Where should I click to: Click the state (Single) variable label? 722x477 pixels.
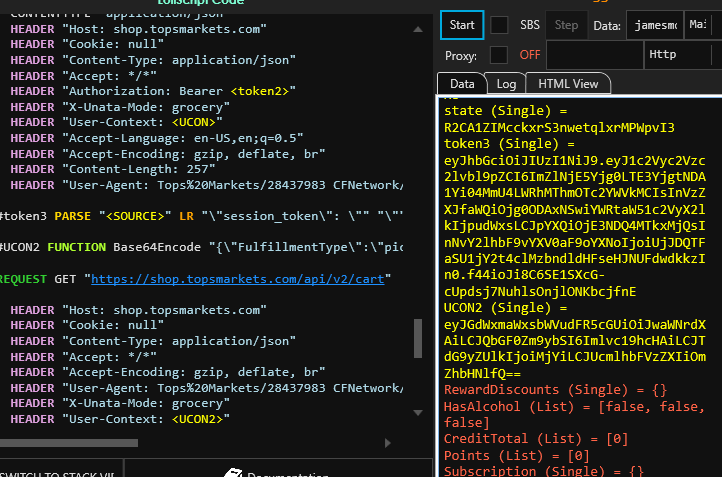click(505, 111)
